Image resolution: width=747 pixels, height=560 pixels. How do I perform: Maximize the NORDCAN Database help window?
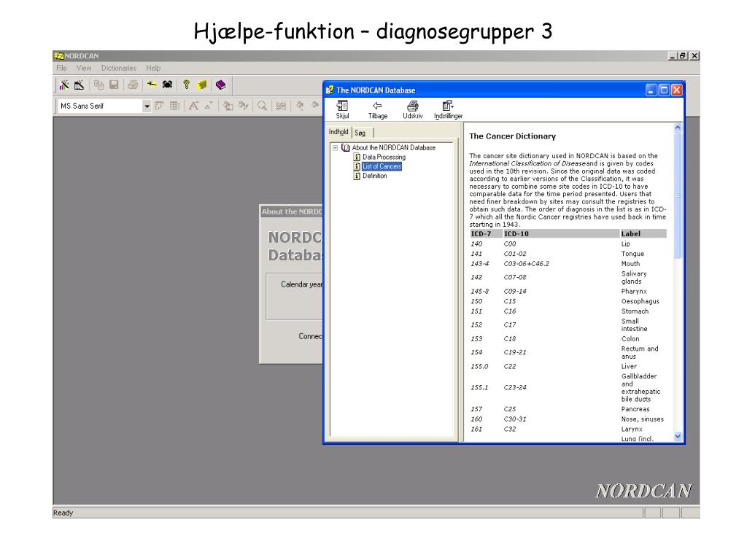(664, 90)
